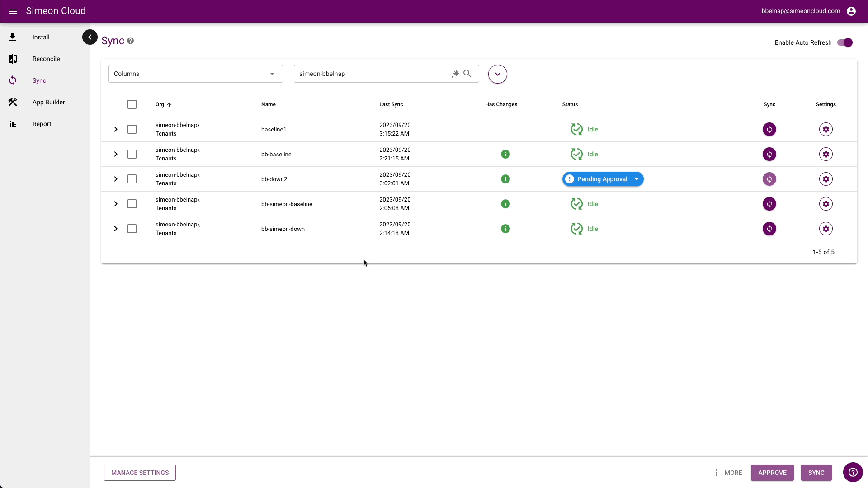Disable the Enable Auto Refresh toggle
Image resolution: width=868 pixels, height=488 pixels.
point(845,42)
